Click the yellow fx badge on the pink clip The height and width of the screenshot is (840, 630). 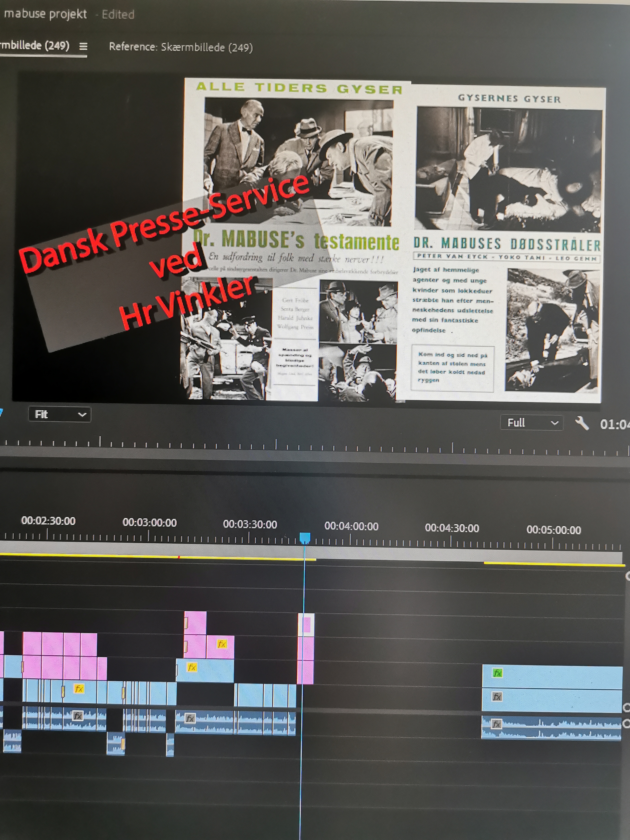222,644
